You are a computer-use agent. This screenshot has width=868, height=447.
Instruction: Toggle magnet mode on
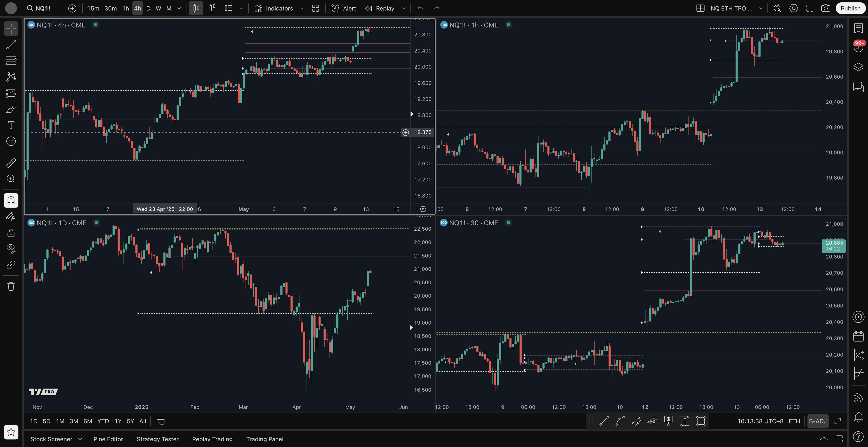click(x=11, y=201)
